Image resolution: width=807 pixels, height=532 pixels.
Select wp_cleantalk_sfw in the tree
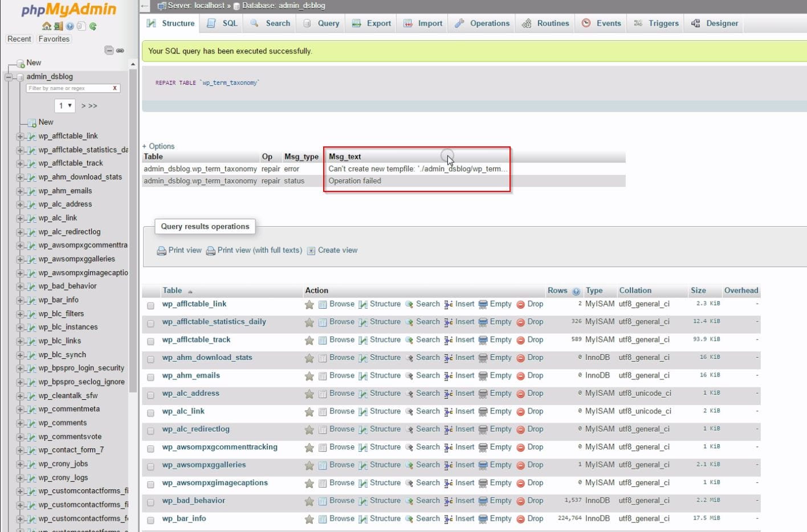pyautogui.click(x=68, y=395)
